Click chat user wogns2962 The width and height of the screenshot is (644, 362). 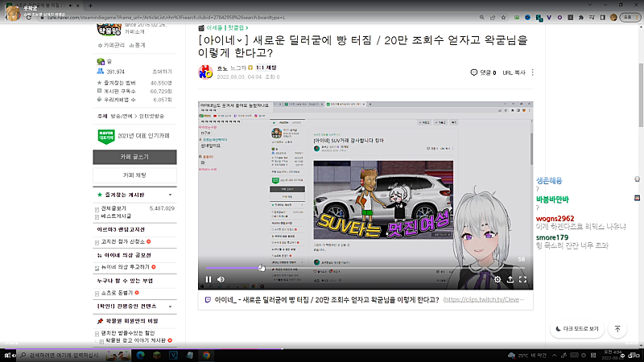(x=555, y=219)
